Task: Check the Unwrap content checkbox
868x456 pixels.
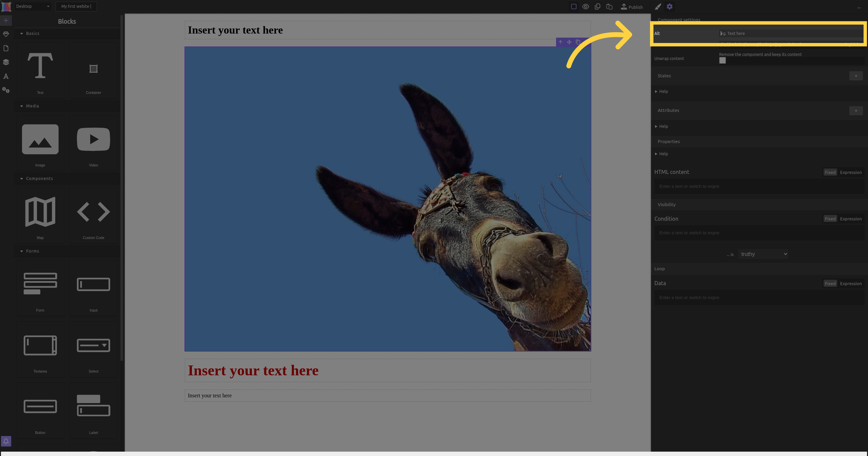Action: (x=723, y=60)
